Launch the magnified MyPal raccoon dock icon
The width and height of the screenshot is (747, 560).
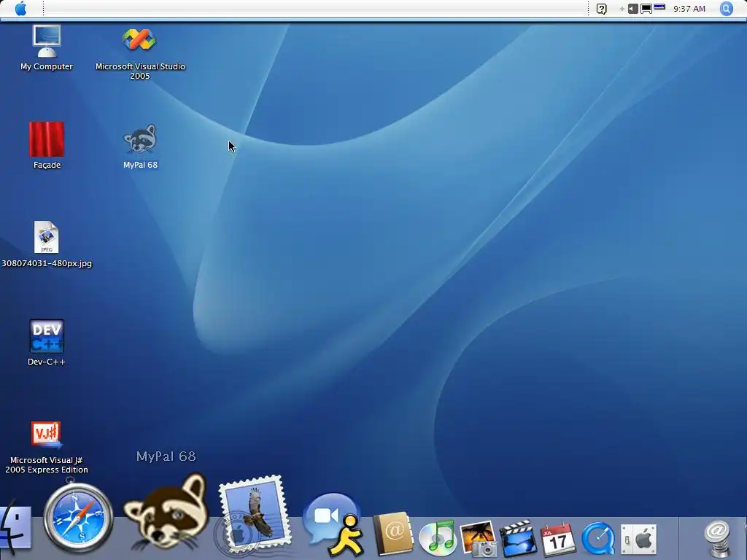(166, 513)
